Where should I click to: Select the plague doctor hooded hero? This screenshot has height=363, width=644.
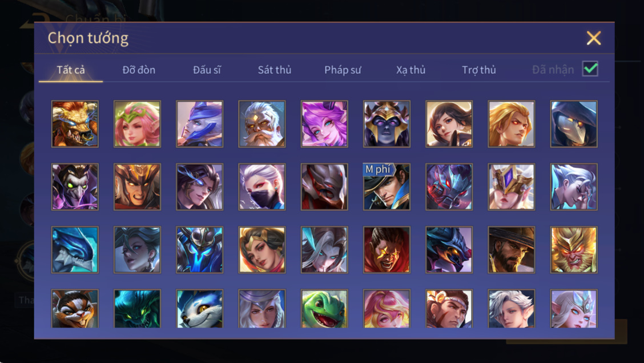(574, 123)
